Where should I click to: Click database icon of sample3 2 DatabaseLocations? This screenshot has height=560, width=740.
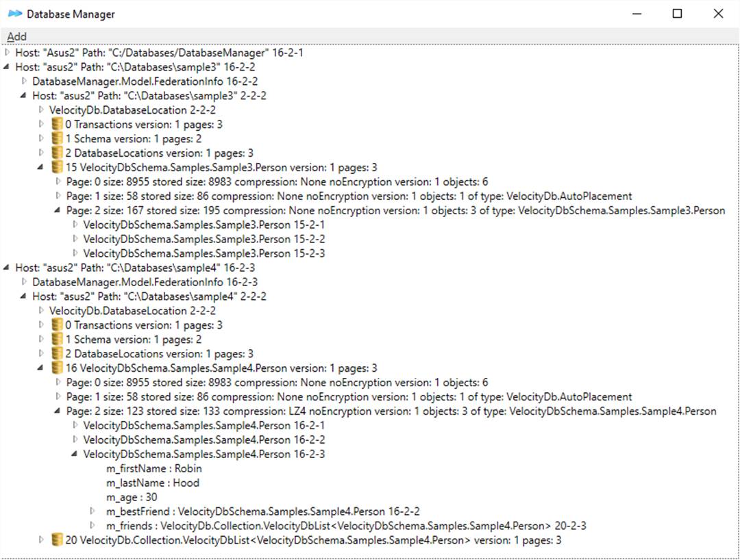click(x=57, y=153)
